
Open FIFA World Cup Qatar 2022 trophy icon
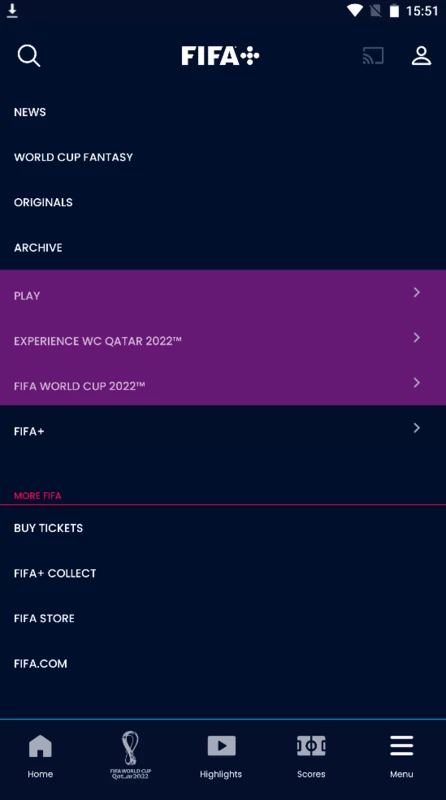click(x=130, y=755)
